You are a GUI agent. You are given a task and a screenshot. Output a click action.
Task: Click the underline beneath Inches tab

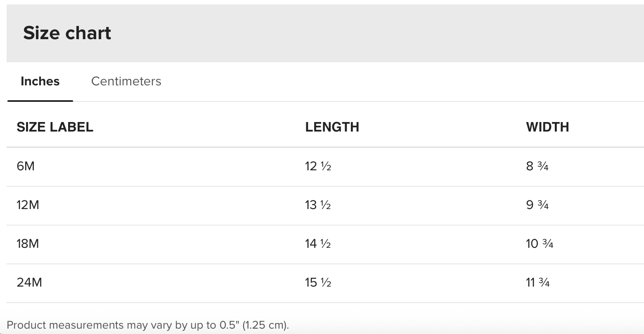[40, 101]
